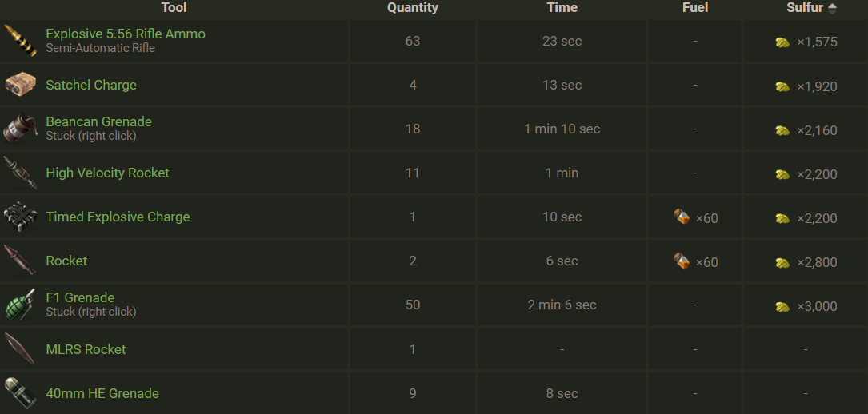Sort table by the Fuel column header
Viewport: 868px width, 414px height.
coord(695,8)
